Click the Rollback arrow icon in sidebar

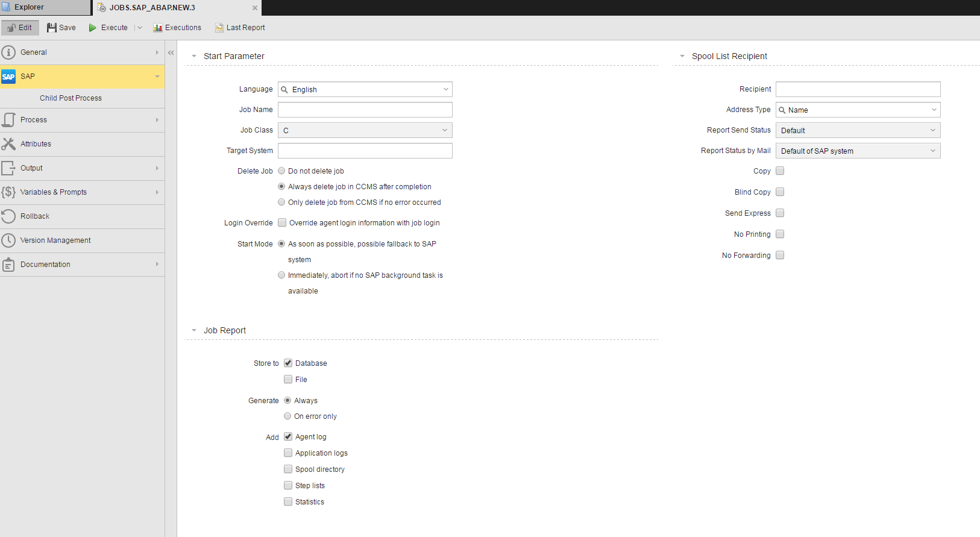[8, 216]
